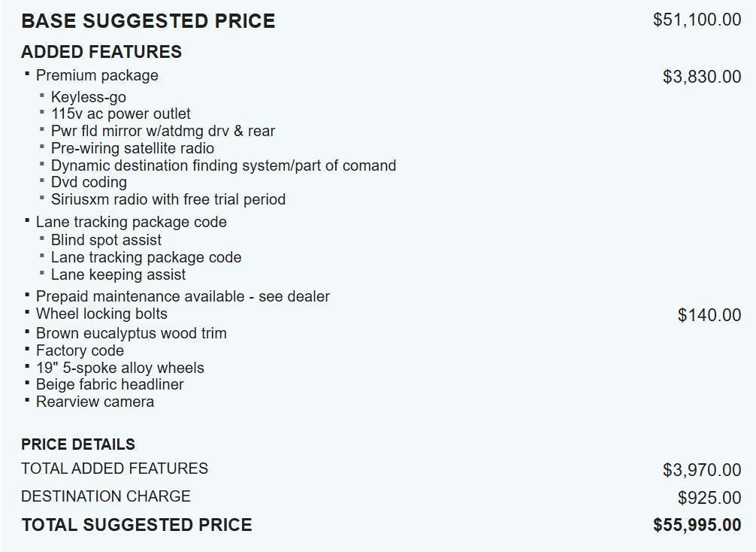Select the Brown eucalyptus wood trim item
The height and width of the screenshot is (552, 756).
(131, 333)
